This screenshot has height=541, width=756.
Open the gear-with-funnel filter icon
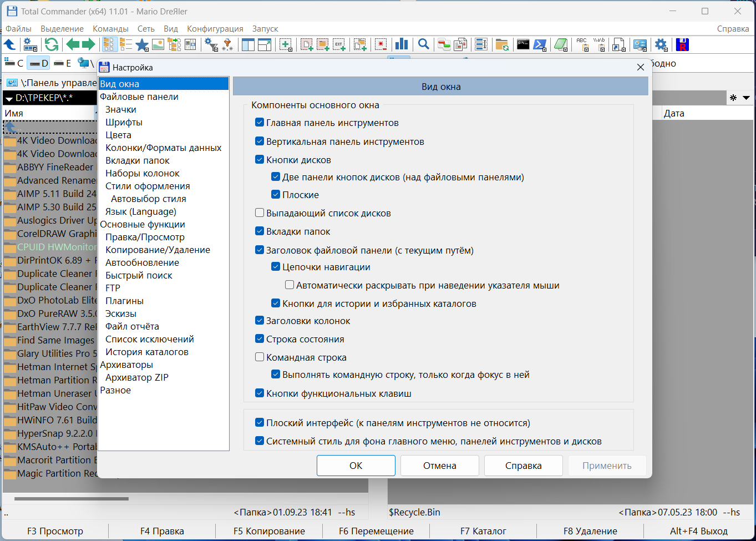pyautogui.click(x=211, y=44)
